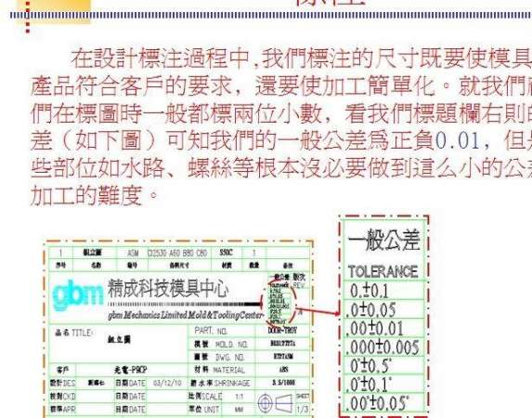This screenshot has height=418, width=532.
Task: Click the blue dotted horizontal divider line
Action: coord(271,15)
